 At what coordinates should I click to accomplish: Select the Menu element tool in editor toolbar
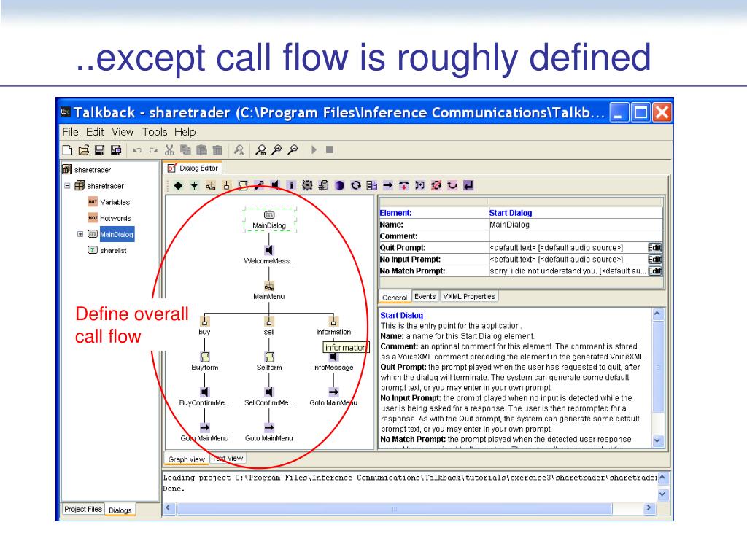(x=210, y=186)
